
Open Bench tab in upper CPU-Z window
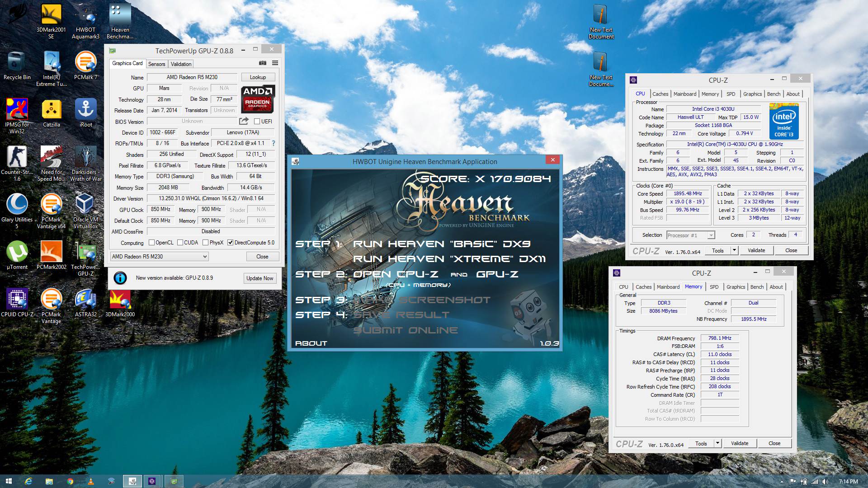pos(774,94)
